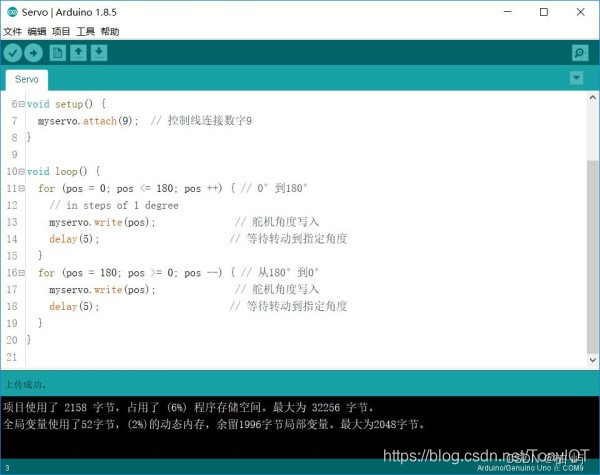Screen dimensions: 600x475
Task: Select the Servo sketch tab
Action: tap(27, 80)
